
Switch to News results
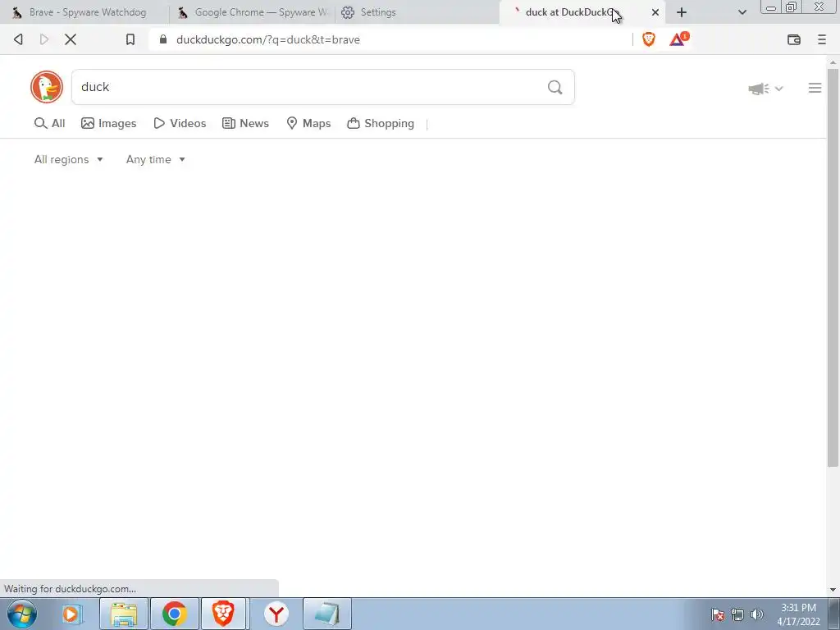coord(245,123)
